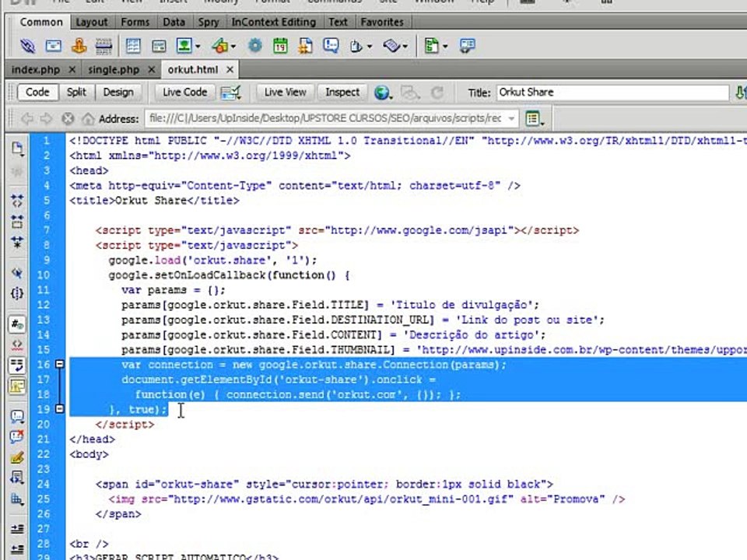747x560 pixels.
Task: Toggle Live Code mode
Action: pyautogui.click(x=185, y=93)
